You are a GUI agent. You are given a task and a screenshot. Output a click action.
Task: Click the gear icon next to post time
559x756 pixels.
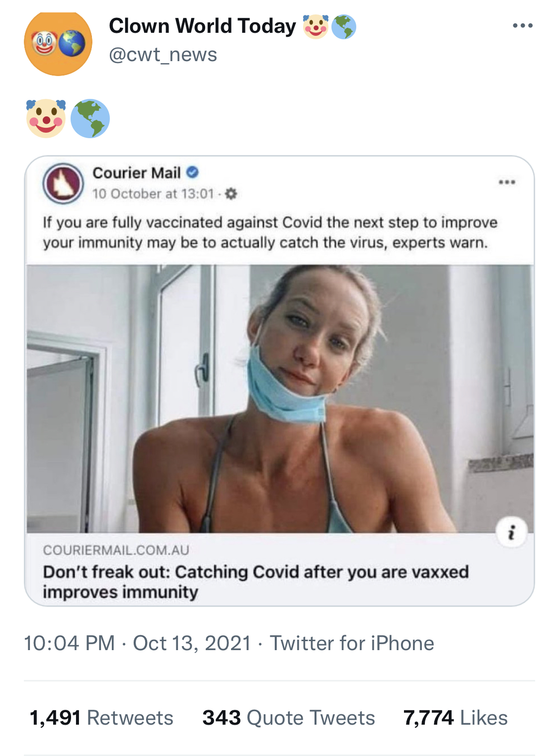coord(231,194)
